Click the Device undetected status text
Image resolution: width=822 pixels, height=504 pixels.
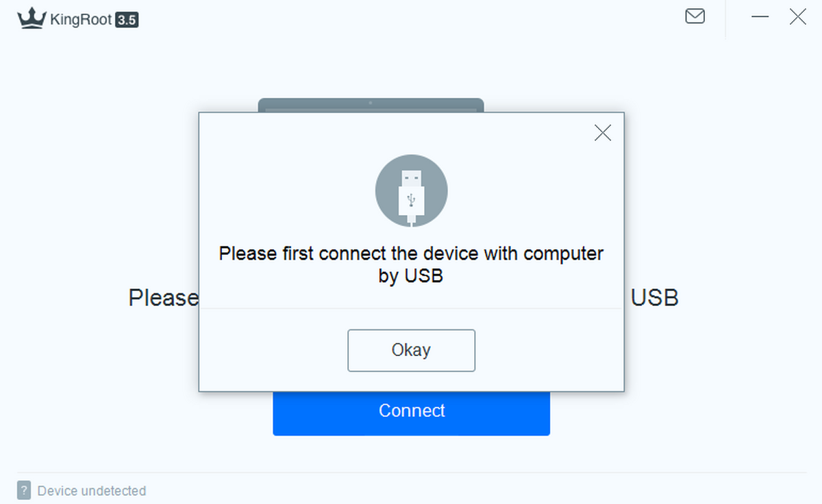point(91,491)
